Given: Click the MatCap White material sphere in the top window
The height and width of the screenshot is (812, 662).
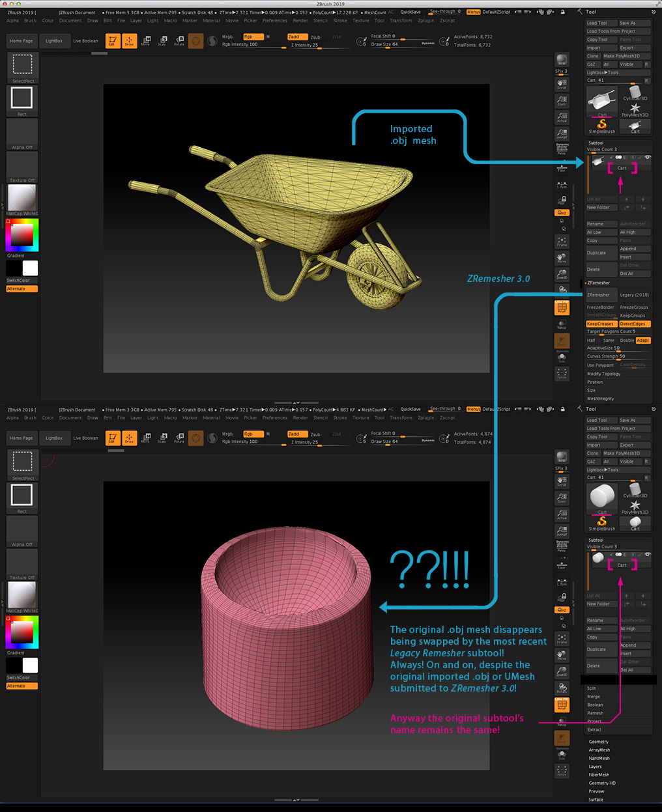Looking at the screenshot, I should pyautogui.click(x=22, y=199).
